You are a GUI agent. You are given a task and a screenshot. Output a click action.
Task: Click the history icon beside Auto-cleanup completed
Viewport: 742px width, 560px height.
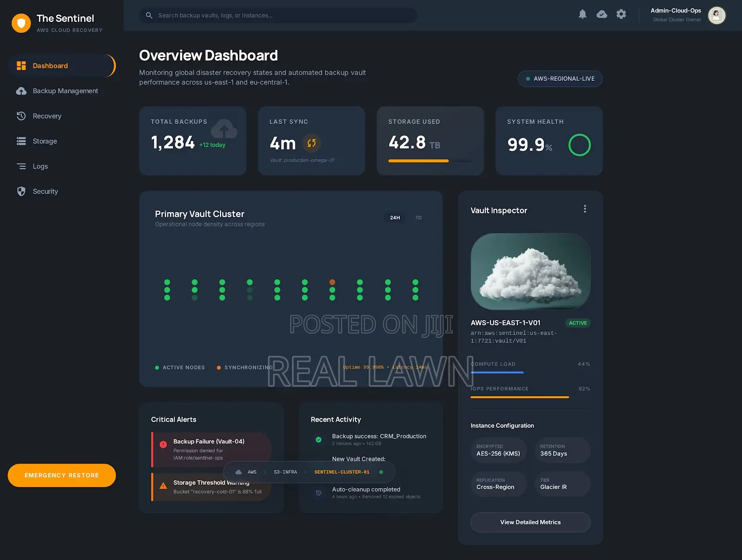(x=319, y=493)
